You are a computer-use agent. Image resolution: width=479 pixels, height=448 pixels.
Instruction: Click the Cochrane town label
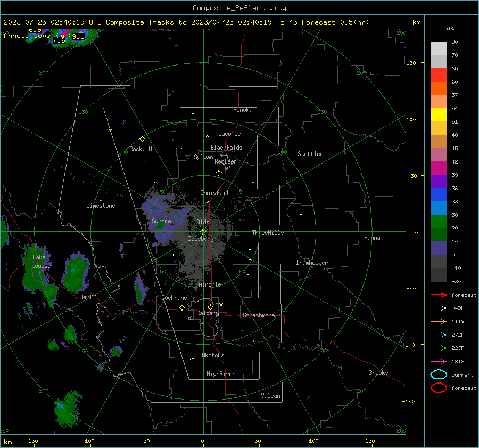pos(174,298)
